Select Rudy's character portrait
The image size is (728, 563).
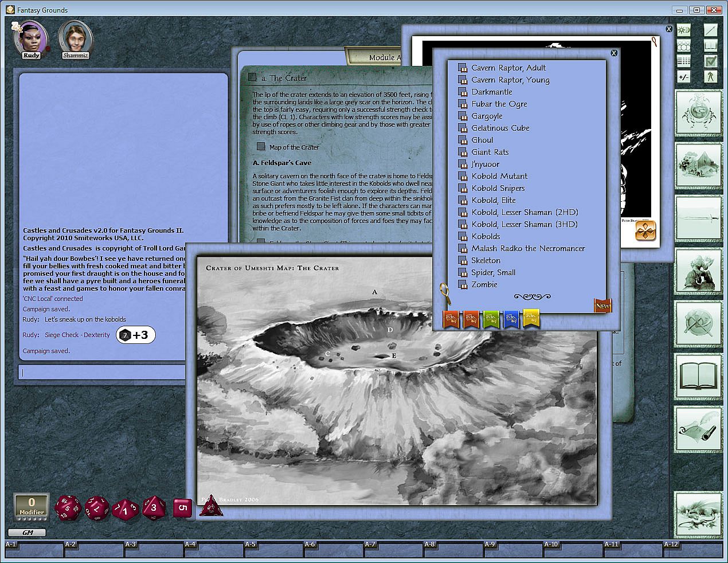click(x=31, y=40)
